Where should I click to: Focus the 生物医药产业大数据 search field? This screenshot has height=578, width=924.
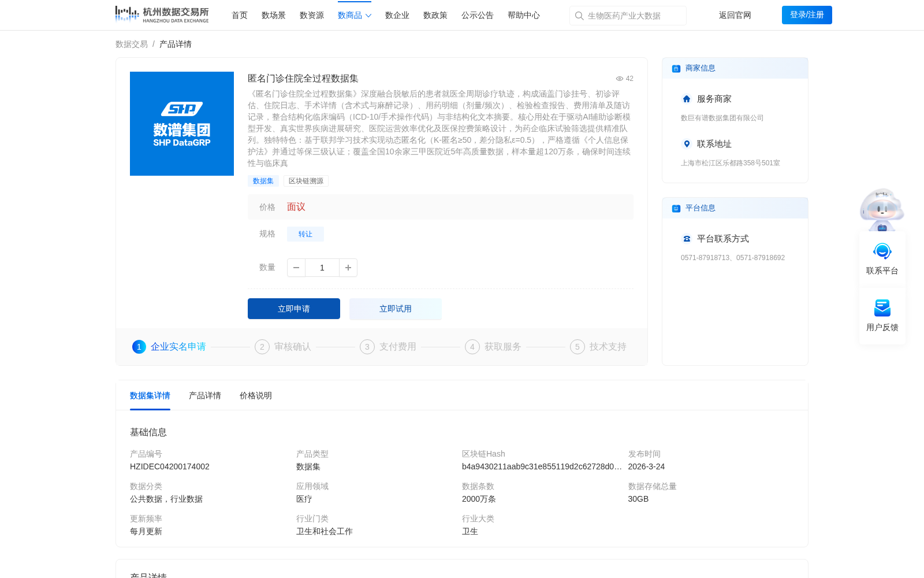pyautogui.click(x=628, y=16)
